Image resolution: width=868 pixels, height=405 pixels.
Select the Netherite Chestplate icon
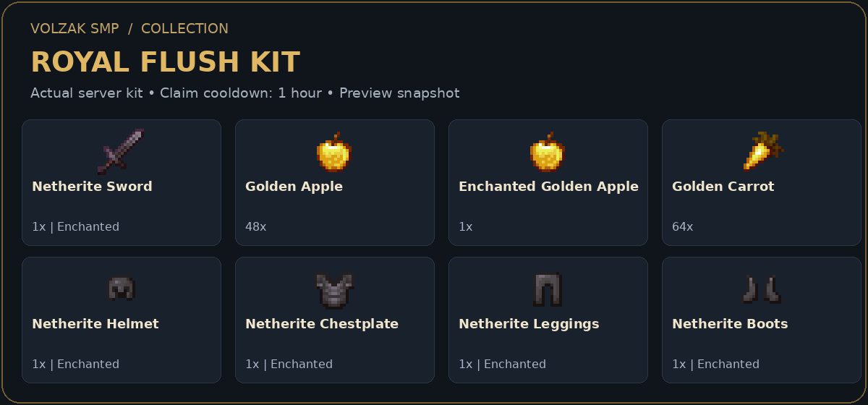click(x=335, y=289)
